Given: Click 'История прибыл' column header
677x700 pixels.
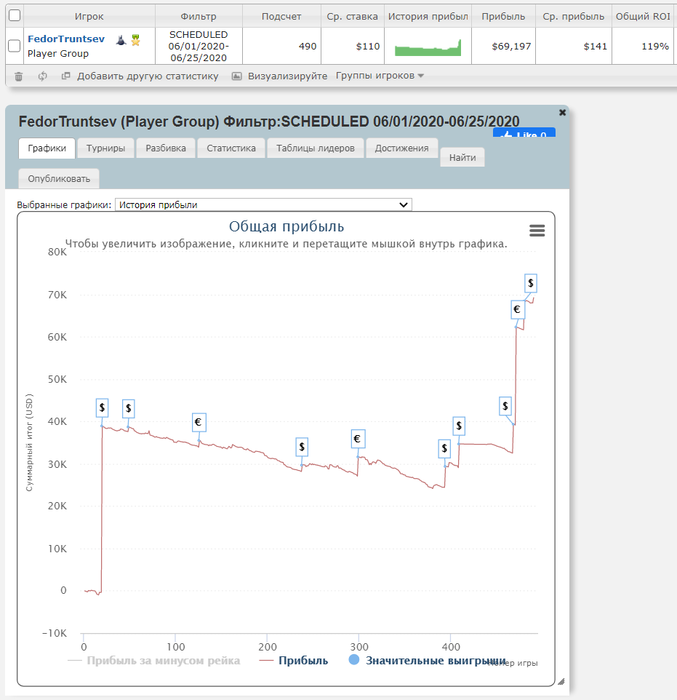Looking at the screenshot, I should (x=428, y=17).
